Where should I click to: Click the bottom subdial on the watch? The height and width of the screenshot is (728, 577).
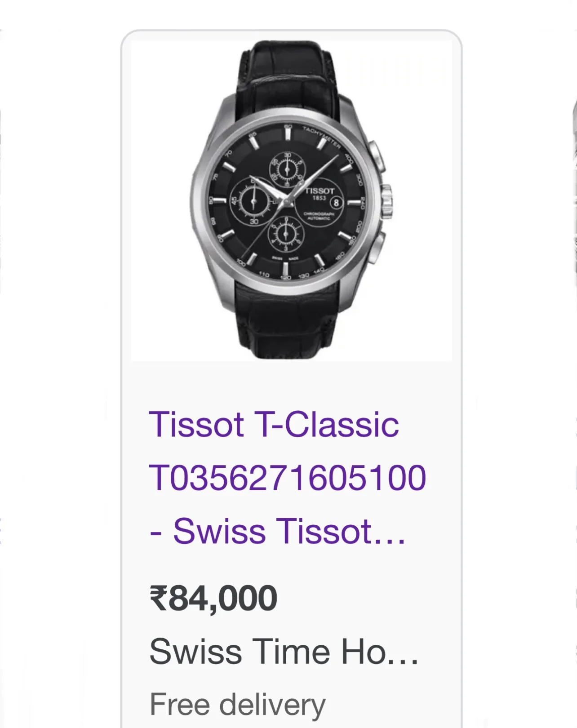click(x=286, y=234)
